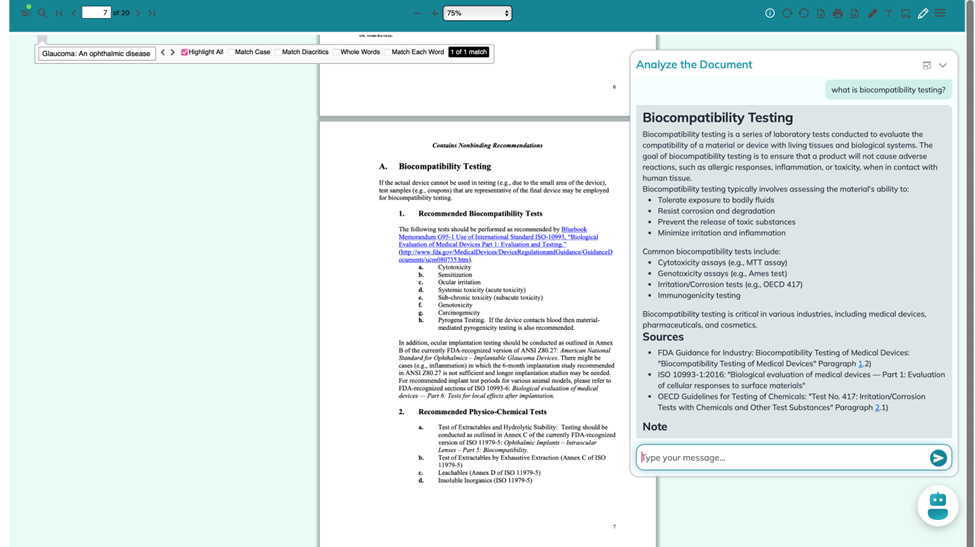The width and height of the screenshot is (975, 547).
Task: Click the search text field
Action: click(x=96, y=53)
